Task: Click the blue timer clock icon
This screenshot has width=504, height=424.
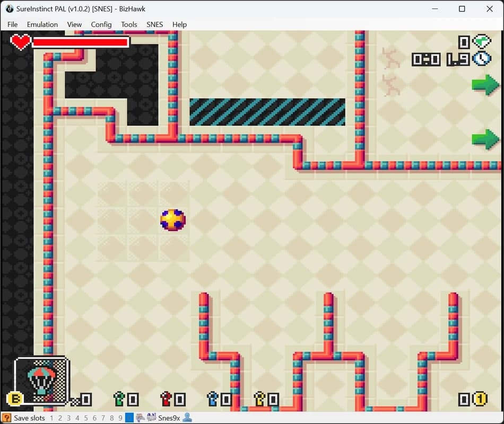Action: coord(482,58)
